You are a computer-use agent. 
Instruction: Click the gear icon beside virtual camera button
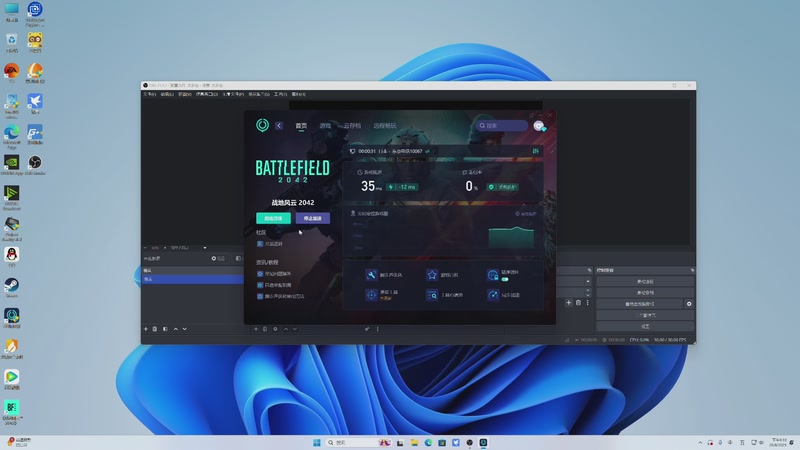[689, 304]
